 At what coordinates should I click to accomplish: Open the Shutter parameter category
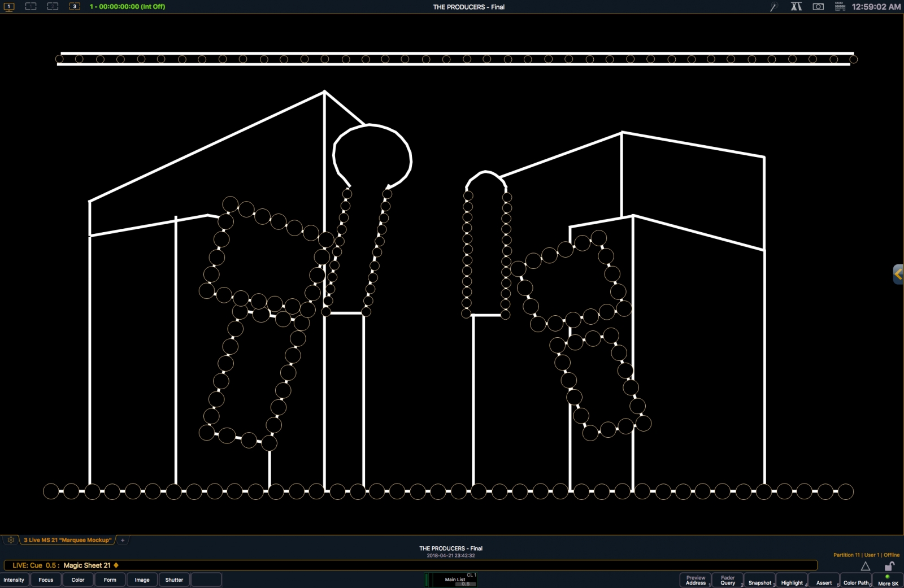(174, 580)
